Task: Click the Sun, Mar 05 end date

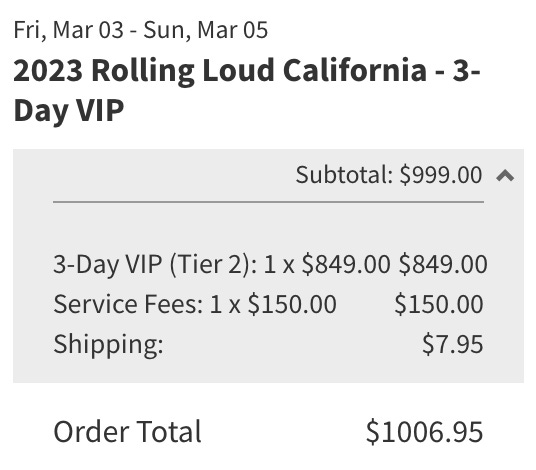Action: (x=205, y=30)
